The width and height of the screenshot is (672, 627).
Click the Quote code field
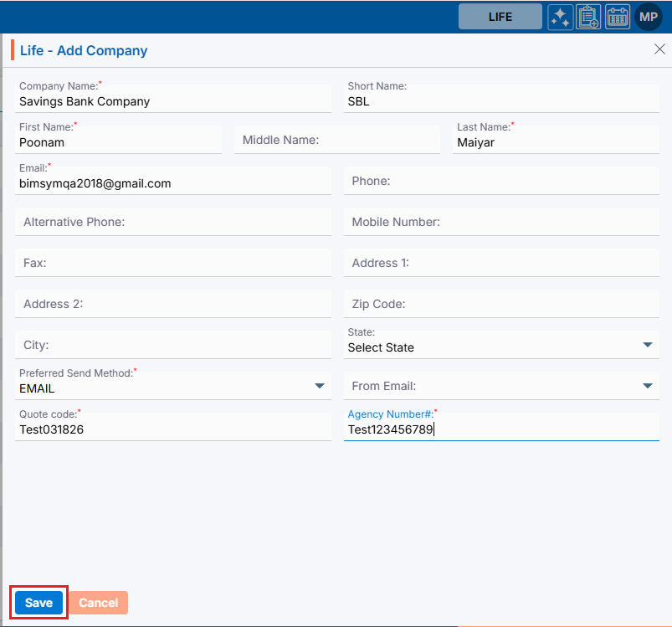click(x=173, y=429)
